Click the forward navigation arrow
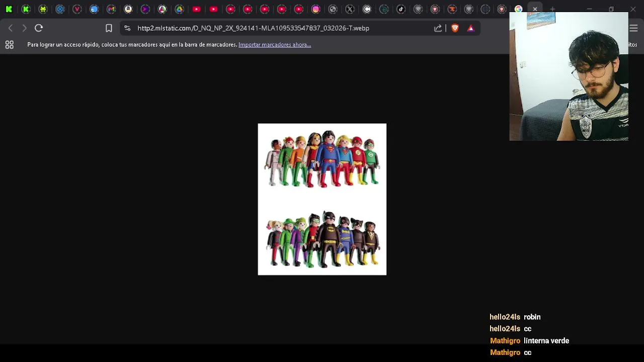644x362 pixels. click(x=24, y=28)
